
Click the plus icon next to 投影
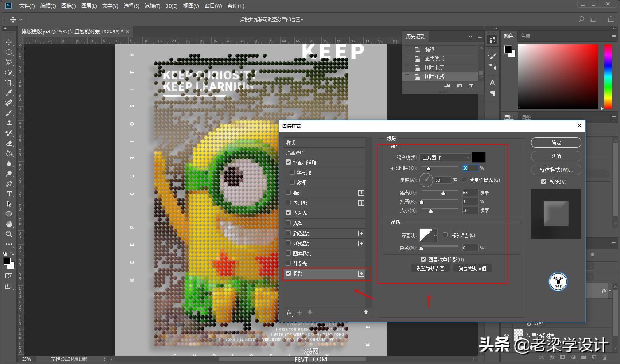[361, 274]
